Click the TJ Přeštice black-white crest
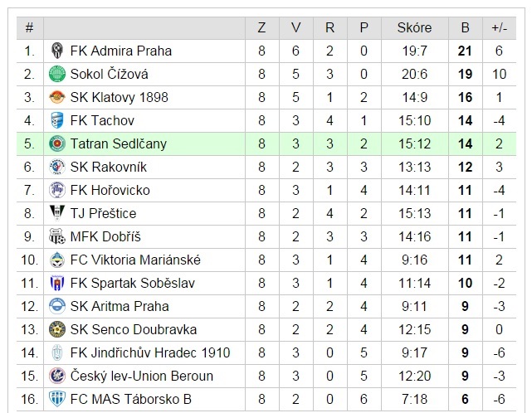Viewport: 532px width, 413px height. (57, 212)
